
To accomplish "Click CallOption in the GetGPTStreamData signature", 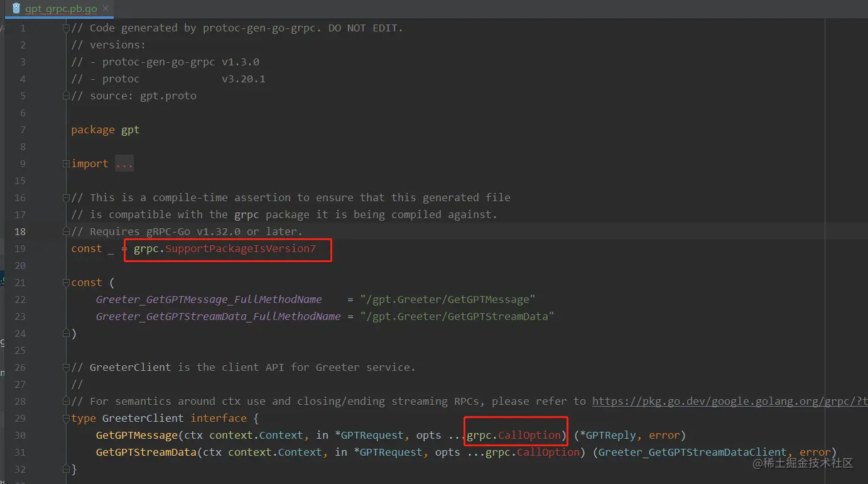I will (548, 452).
